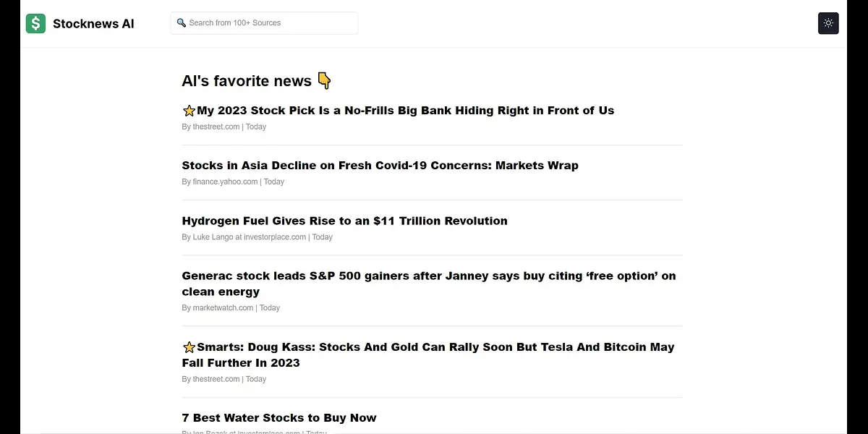Click the magnifier icon in search bar
This screenshot has width=868, height=434.
click(x=182, y=23)
